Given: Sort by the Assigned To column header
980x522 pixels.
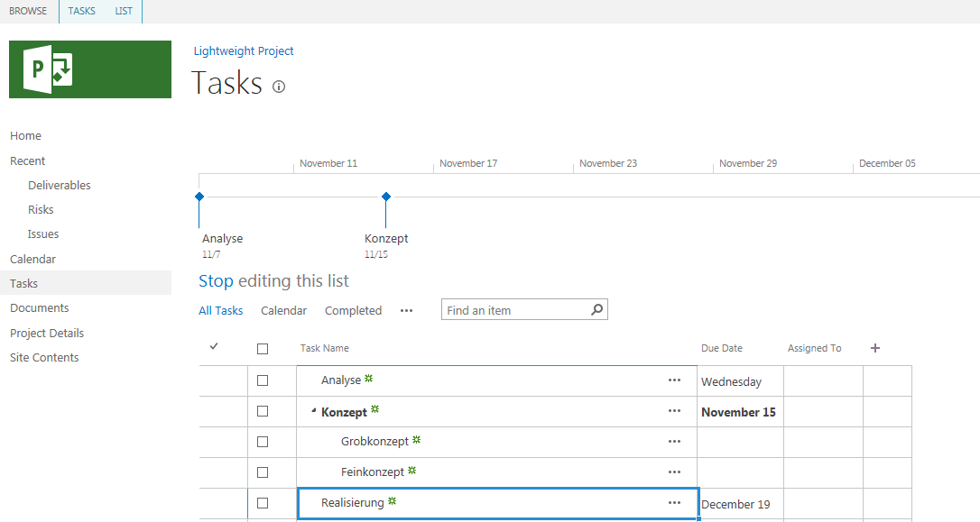Looking at the screenshot, I should click(x=814, y=348).
